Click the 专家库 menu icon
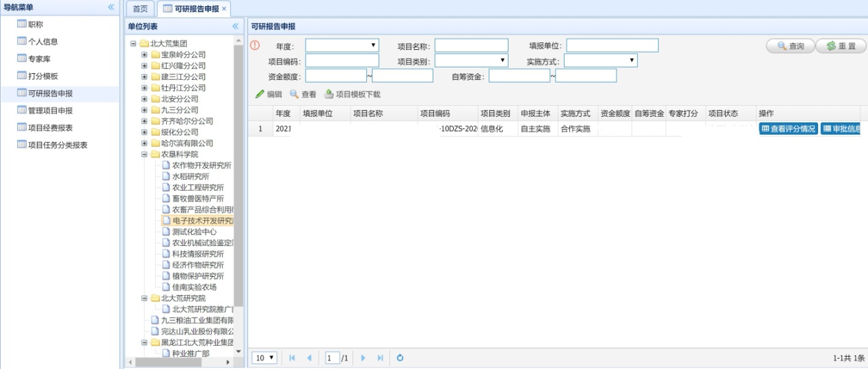 tap(22, 59)
